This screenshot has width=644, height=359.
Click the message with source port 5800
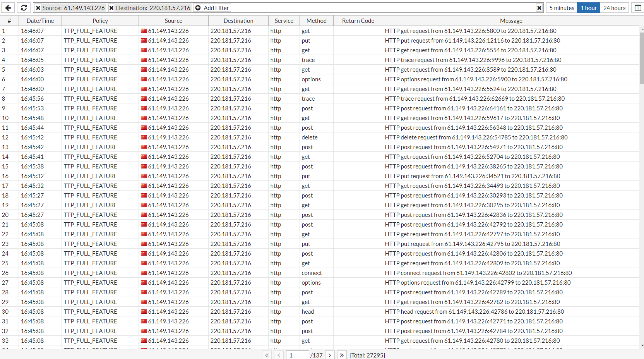(471, 31)
